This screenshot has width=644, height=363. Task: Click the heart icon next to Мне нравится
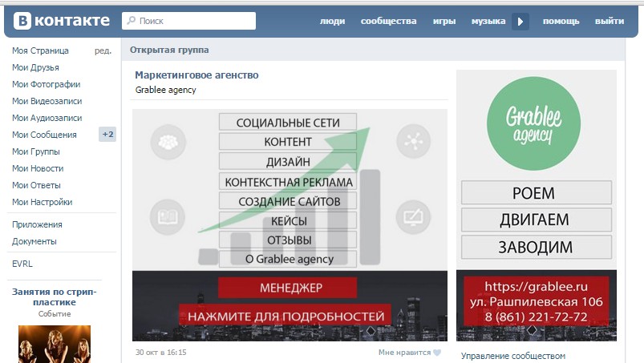point(437,353)
